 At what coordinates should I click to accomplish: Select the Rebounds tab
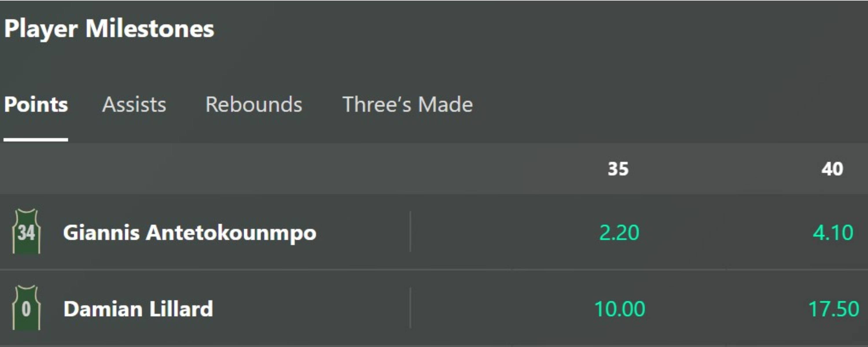click(254, 104)
